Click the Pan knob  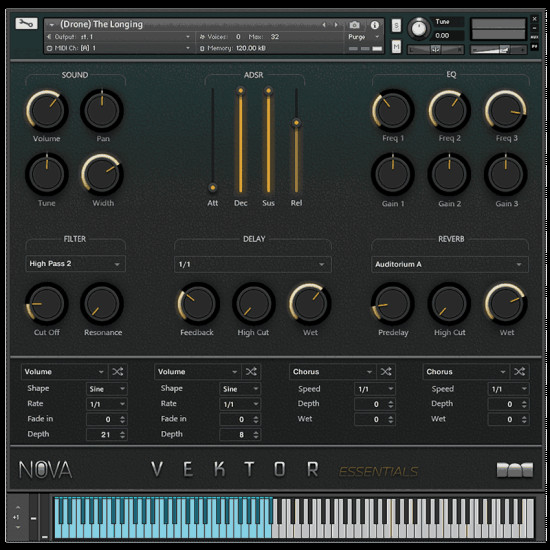coord(102,111)
